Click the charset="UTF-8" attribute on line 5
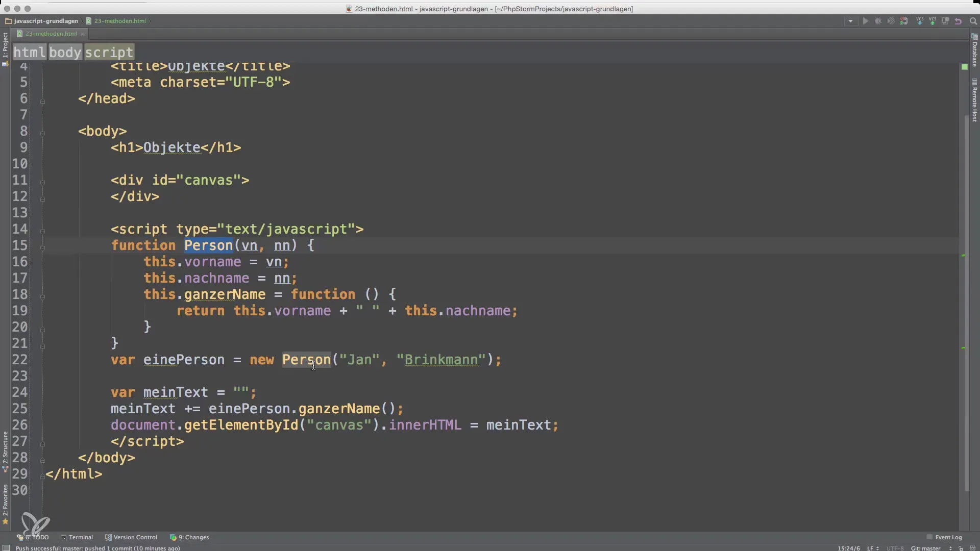The height and width of the screenshot is (551, 980). pos(220,82)
